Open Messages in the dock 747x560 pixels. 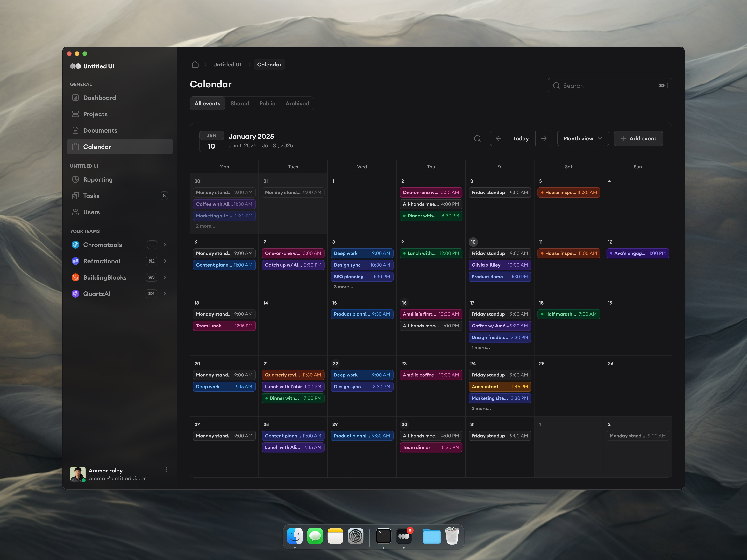tap(315, 536)
